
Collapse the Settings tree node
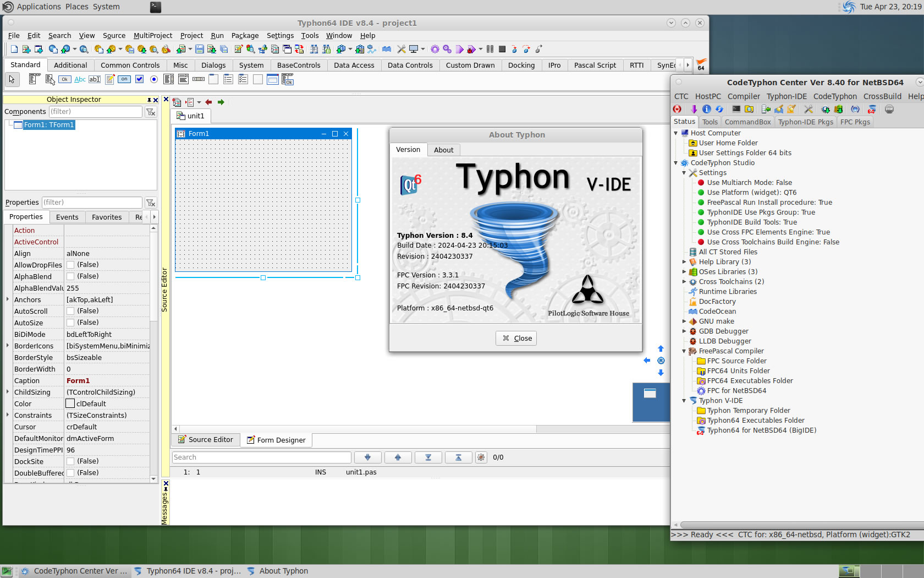click(684, 173)
